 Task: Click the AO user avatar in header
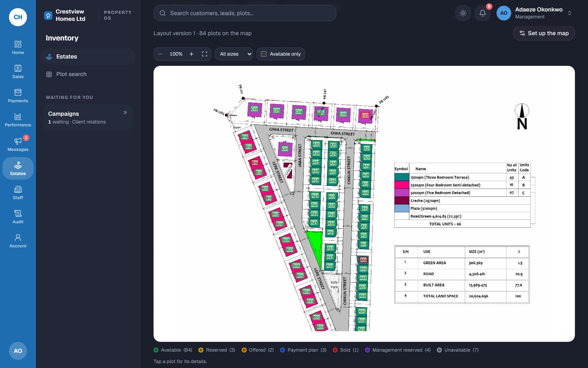(503, 13)
